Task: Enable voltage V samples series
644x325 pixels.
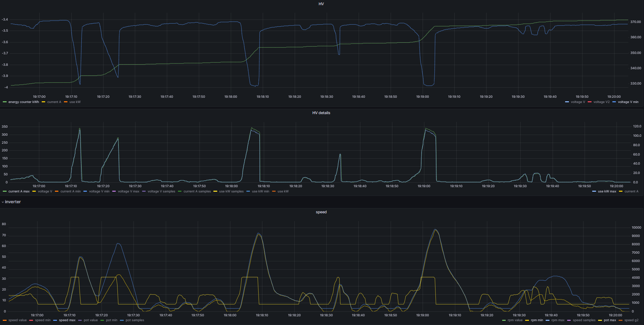Action: (161, 191)
